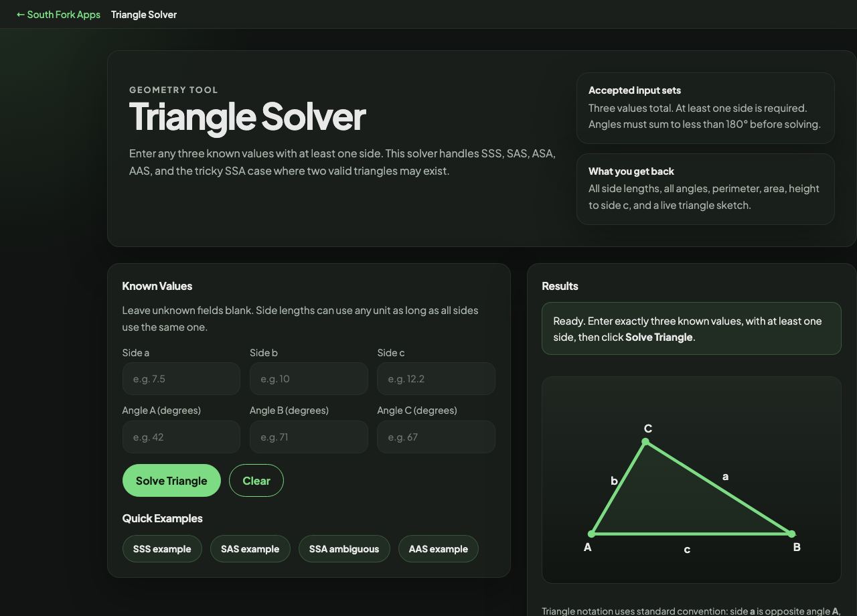Click the Side a field label
Image resolution: width=857 pixels, height=616 pixels.
click(136, 353)
